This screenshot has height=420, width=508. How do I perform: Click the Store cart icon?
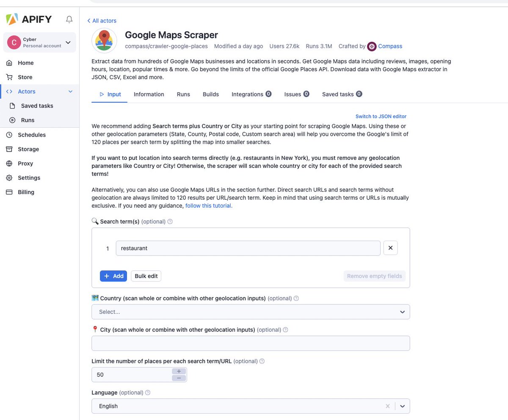coord(9,77)
